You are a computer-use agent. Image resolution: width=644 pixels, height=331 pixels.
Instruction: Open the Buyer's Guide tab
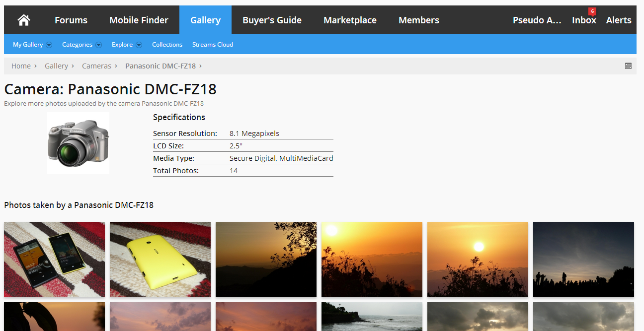point(272,20)
